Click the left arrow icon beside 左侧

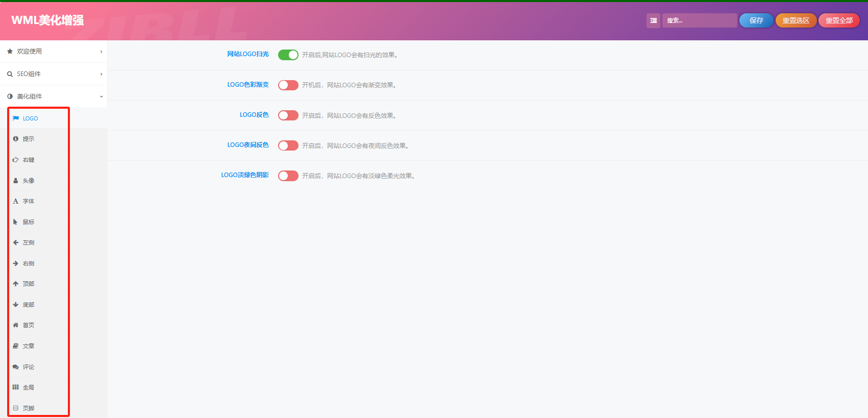click(x=16, y=242)
